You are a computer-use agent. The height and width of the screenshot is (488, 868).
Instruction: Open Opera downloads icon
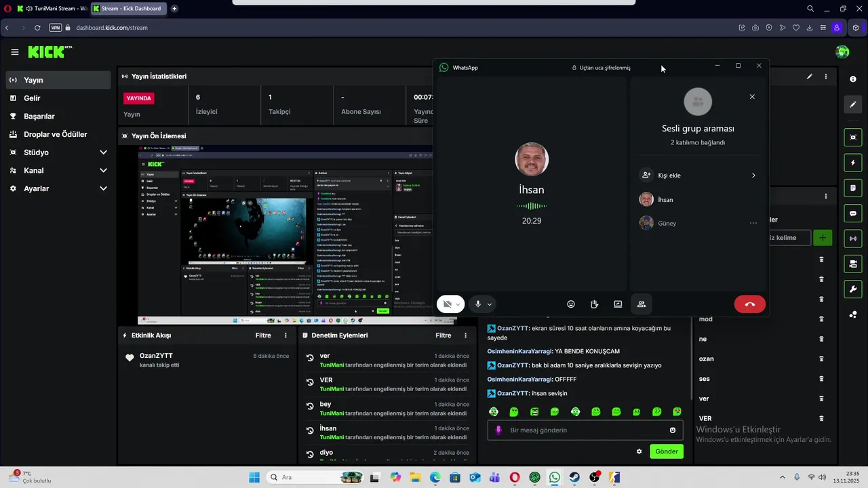(x=810, y=28)
